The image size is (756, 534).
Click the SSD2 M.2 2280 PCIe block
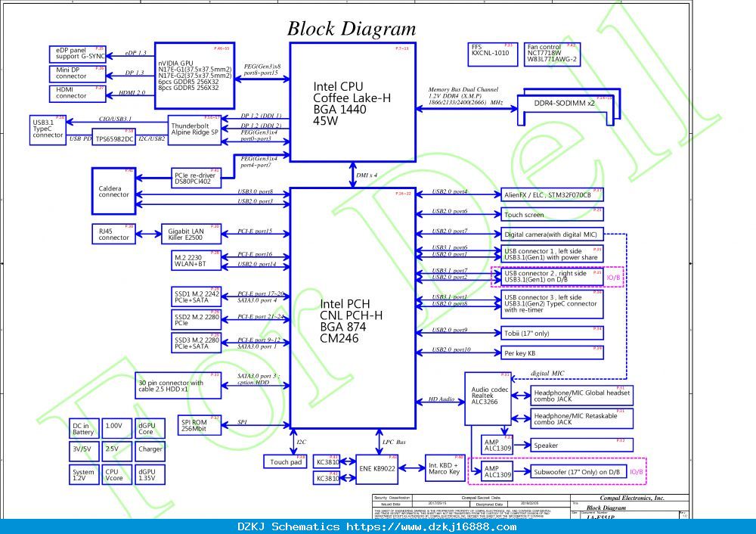196,319
